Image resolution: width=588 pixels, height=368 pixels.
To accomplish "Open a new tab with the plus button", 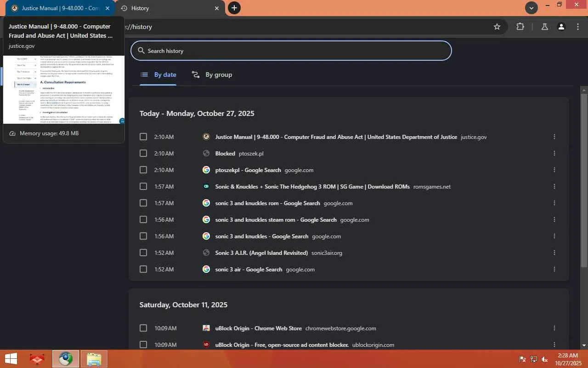I will (234, 8).
